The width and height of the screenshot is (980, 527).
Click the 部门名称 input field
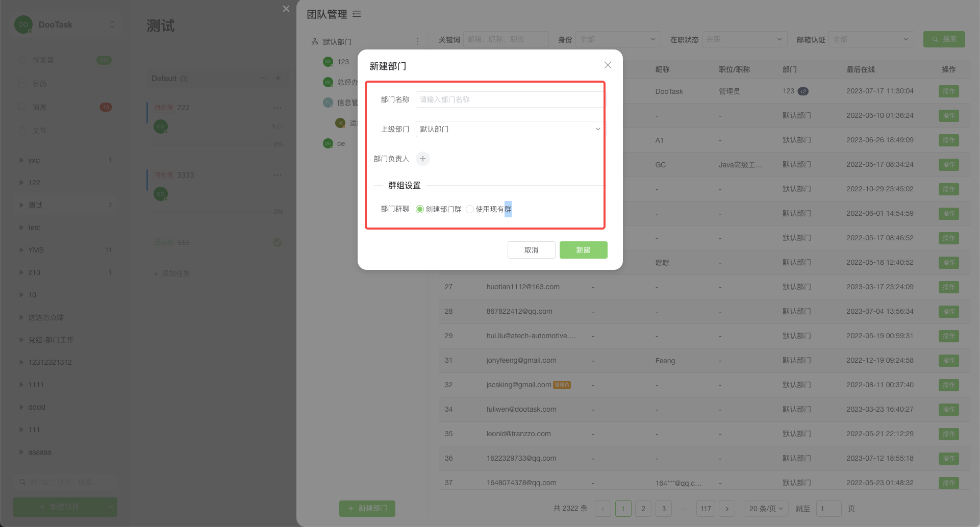pos(509,99)
